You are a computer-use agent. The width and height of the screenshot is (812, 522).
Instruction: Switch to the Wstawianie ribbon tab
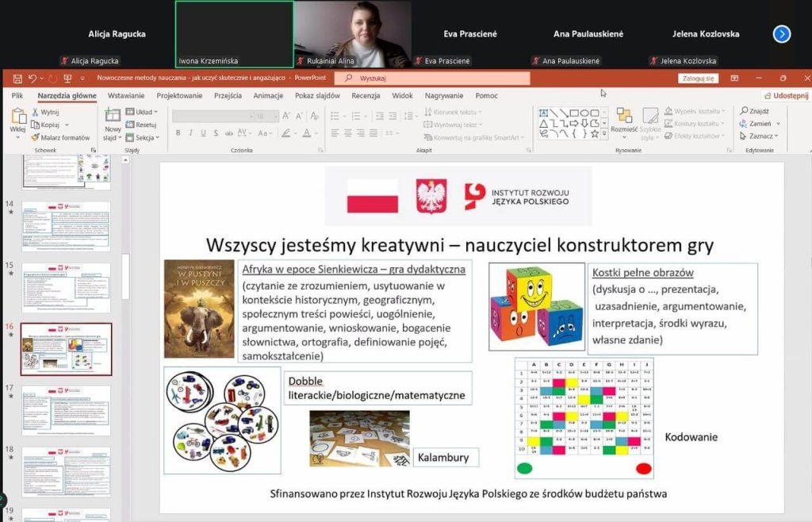(126, 96)
